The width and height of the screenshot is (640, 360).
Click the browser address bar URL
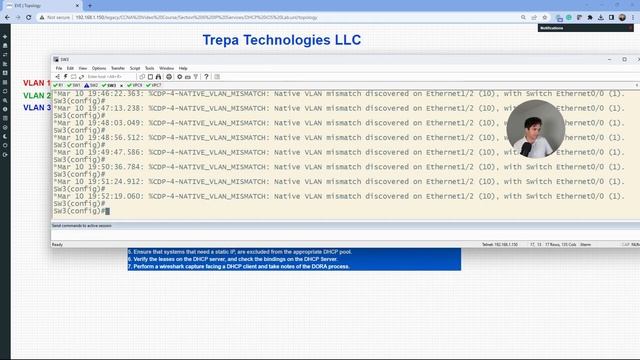coord(196,18)
